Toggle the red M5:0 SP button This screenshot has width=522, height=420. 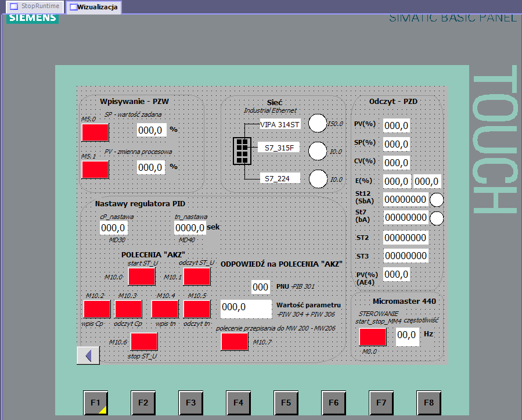pos(95,132)
